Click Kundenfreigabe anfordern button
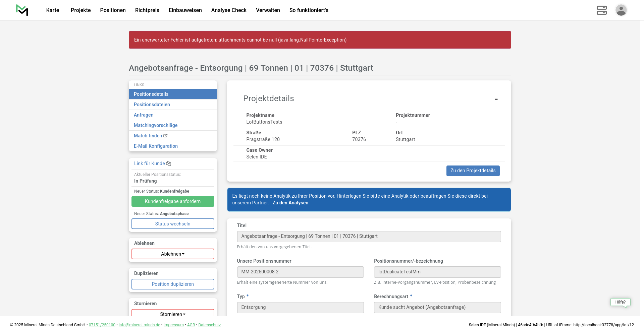644x333 pixels. (x=173, y=201)
